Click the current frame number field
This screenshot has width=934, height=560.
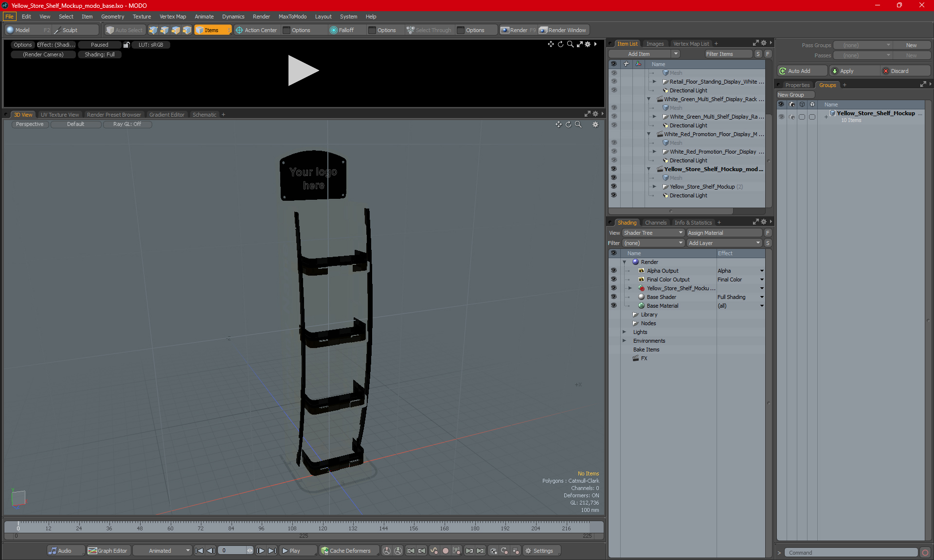233,551
